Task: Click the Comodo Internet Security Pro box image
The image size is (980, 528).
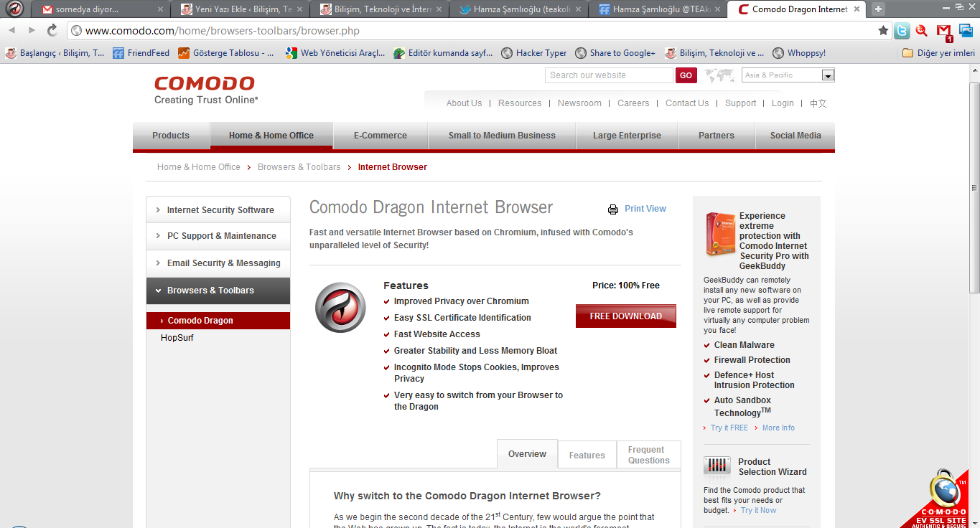Action: (720, 235)
